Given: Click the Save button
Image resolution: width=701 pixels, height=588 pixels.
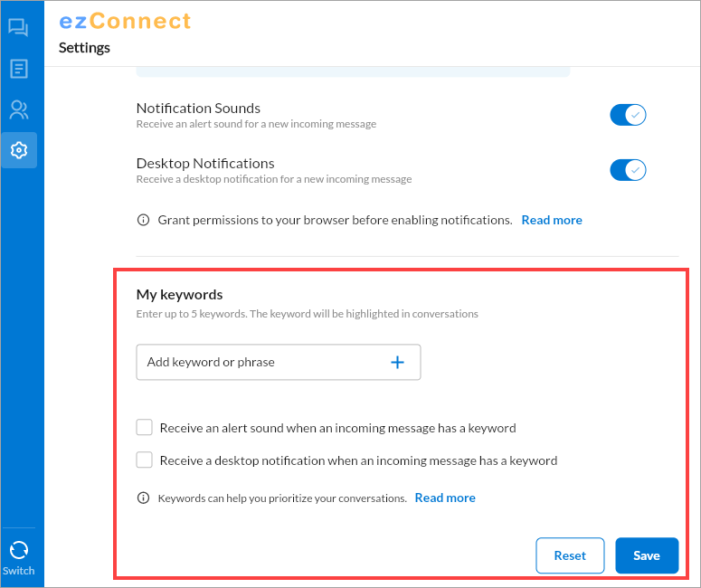Looking at the screenshot, I should (647, 555).
